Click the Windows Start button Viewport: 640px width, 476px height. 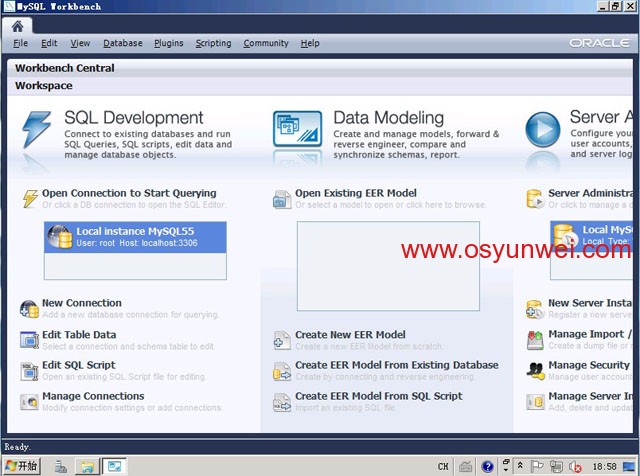click(x=21, y=466)
